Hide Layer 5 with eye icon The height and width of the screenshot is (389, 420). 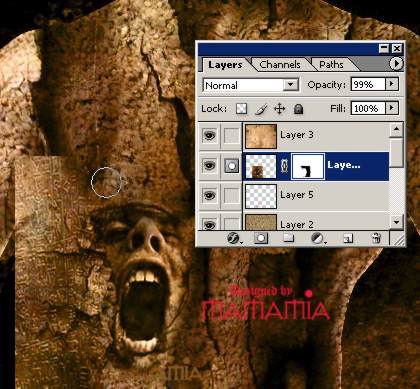point(210,195)
